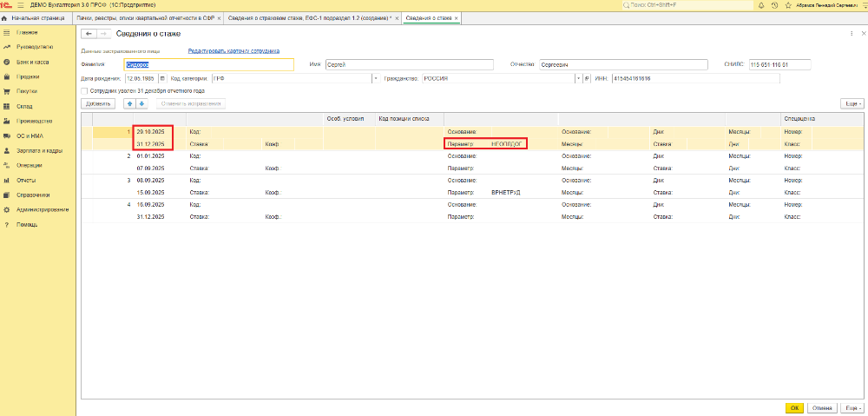Click open-reference icon next to Гражданство
868x416 pixels.
click(x=588, y=79)
